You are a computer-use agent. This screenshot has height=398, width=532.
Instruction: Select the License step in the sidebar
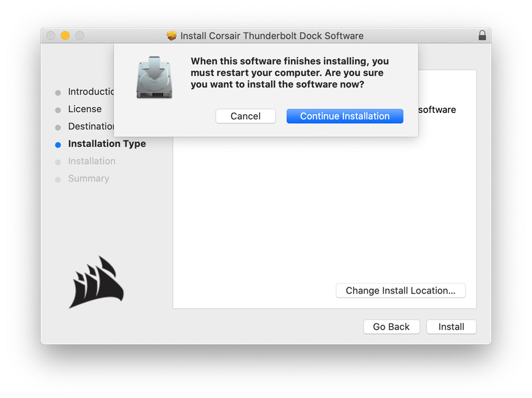click(85, 108)
